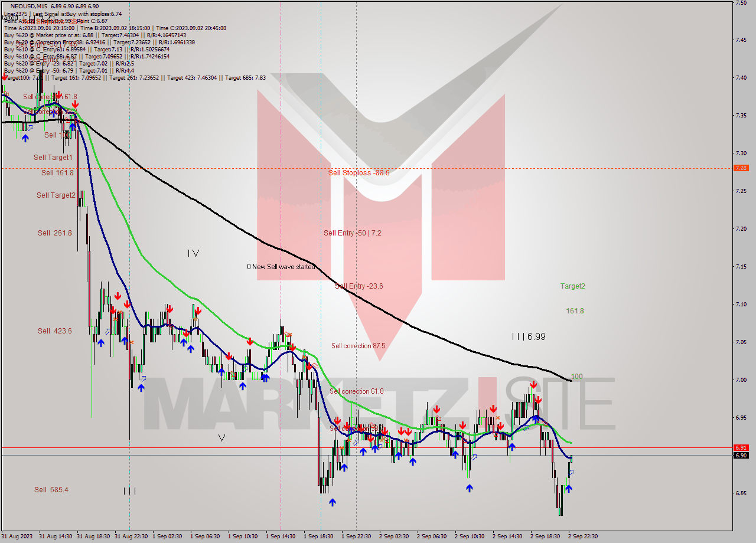Click the '2 Sep 06:30' time label
The height and width of the screenshot is (543, 756).
pyautogui.click(x=432, y=537)
